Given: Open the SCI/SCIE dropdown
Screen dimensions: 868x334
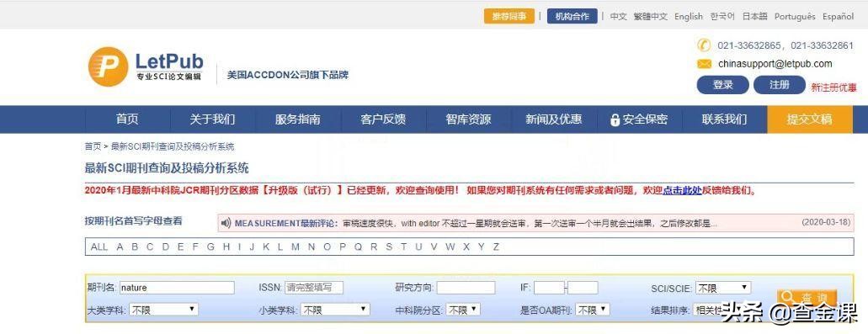Looking at the screenshot, I should tap(723, 288).
